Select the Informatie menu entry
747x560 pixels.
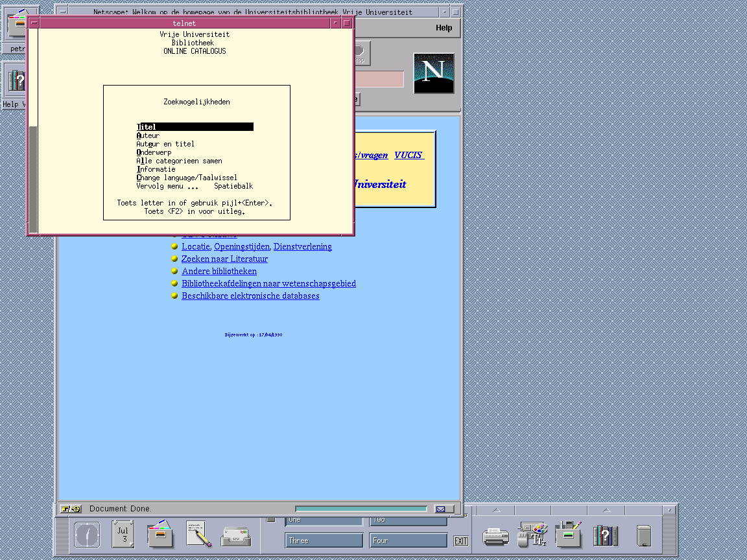coord(156,169)
